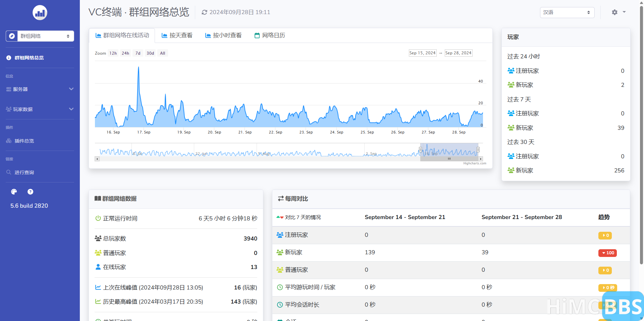Click the 普通玩家 icon in 群组网络数据
This screenshot has height=321, width=644.
pos(98,253)
